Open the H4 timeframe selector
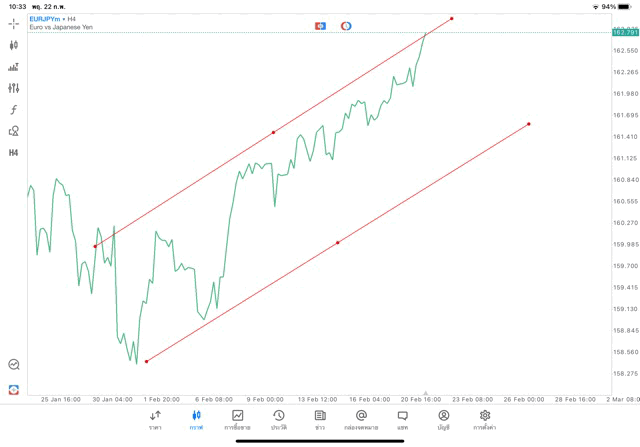This screenshot has height=447, width=640. click(x=13, y=152)
